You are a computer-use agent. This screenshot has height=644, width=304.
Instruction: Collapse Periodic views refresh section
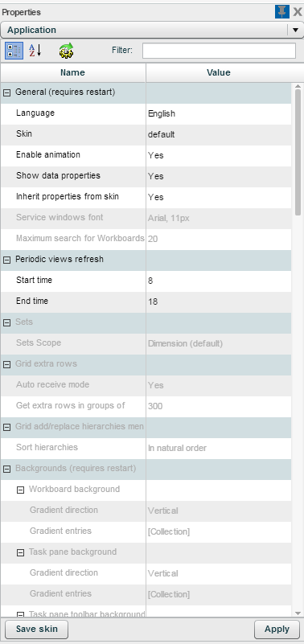pos(6,260)
